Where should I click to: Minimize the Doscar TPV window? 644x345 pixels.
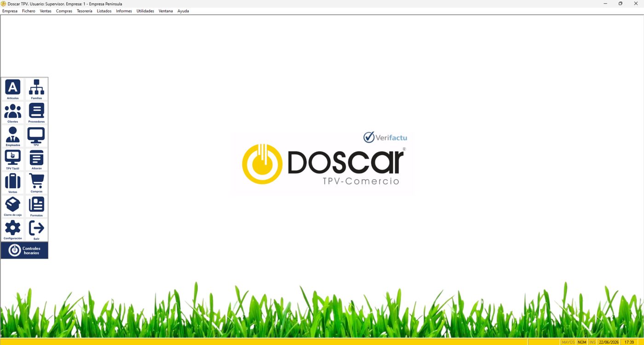pos(605,4)
